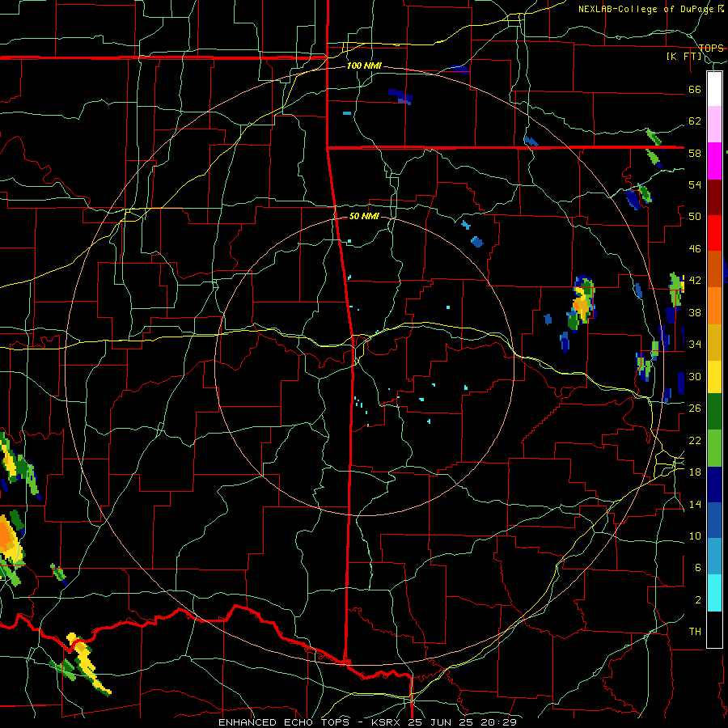
Task: Click the legend value "30"
Action: pos(695,376)
